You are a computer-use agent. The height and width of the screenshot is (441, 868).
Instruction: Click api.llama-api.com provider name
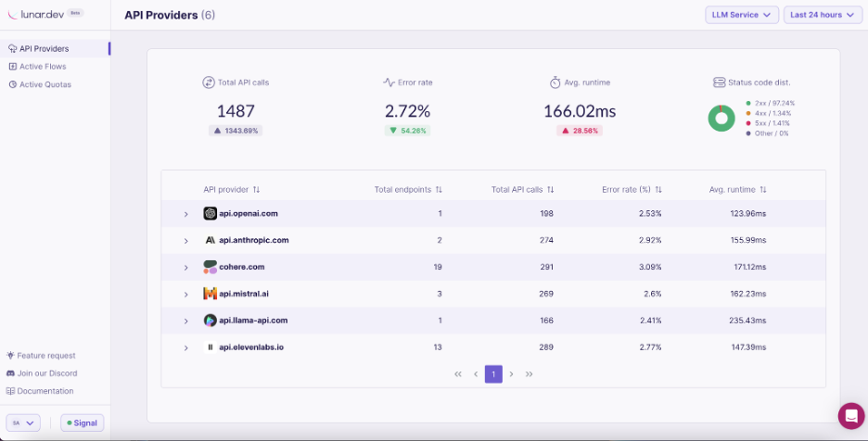point(253,321)
